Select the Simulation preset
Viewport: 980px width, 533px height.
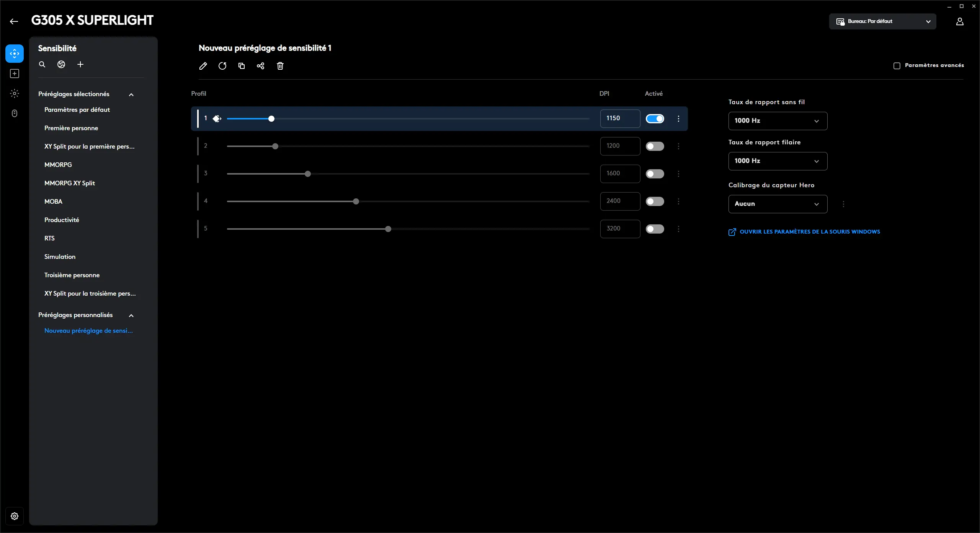[60, 257]
